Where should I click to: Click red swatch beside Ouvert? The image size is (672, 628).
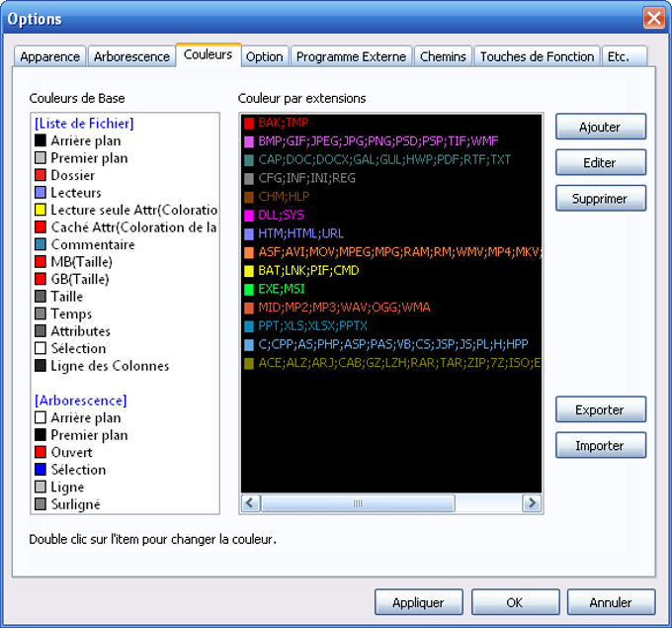pos(41,452)
